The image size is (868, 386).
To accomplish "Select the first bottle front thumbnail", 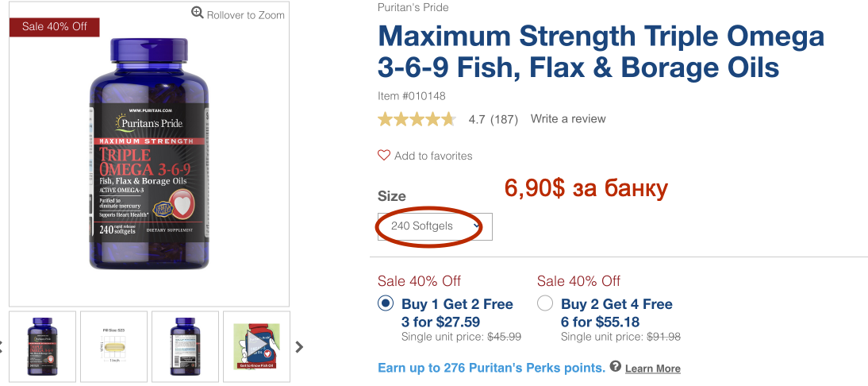I will coord(42,346).
